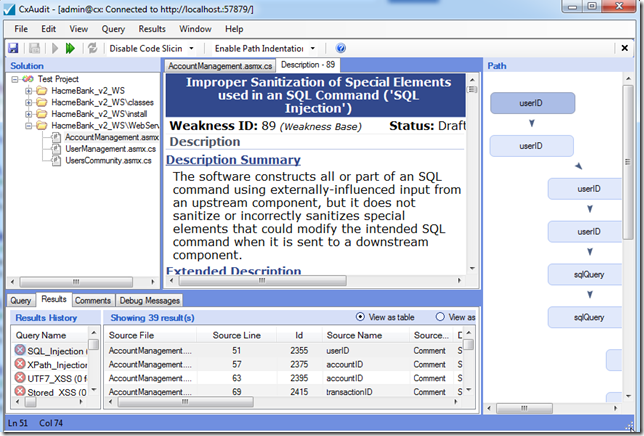Open Help via blue question icon
This screenshot has width=644, height=436.
click(340, 48)
